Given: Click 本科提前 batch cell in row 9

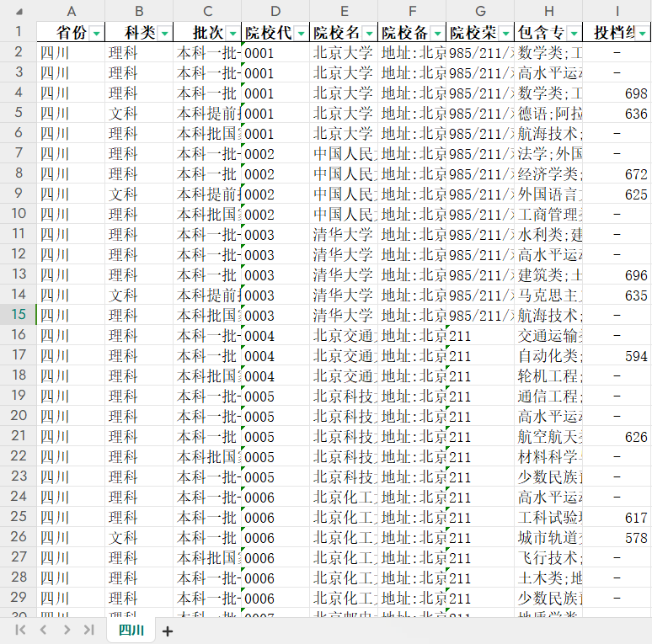Looking at the screenshot, I should [207, 194].
